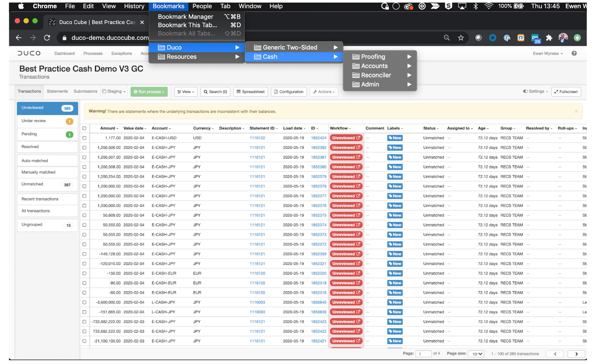This screenshot has width=594, height=364.
Task: Open the Configuration button
Action: [x=289, y=92]
